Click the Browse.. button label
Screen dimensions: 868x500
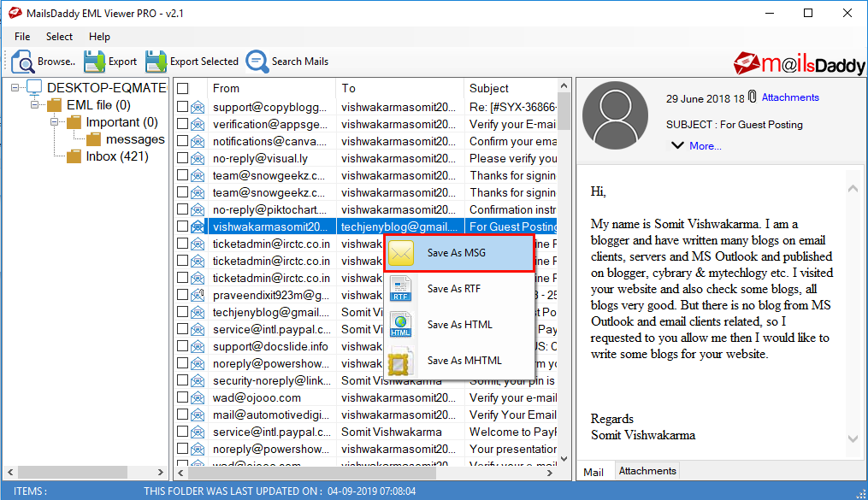(x=56, y=62)
